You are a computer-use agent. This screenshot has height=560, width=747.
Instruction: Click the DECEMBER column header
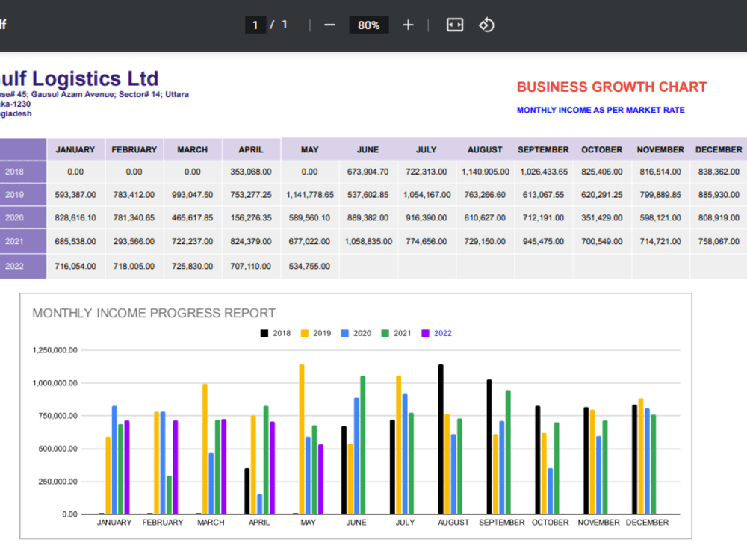pyautogui.click(x=719, y=149)
